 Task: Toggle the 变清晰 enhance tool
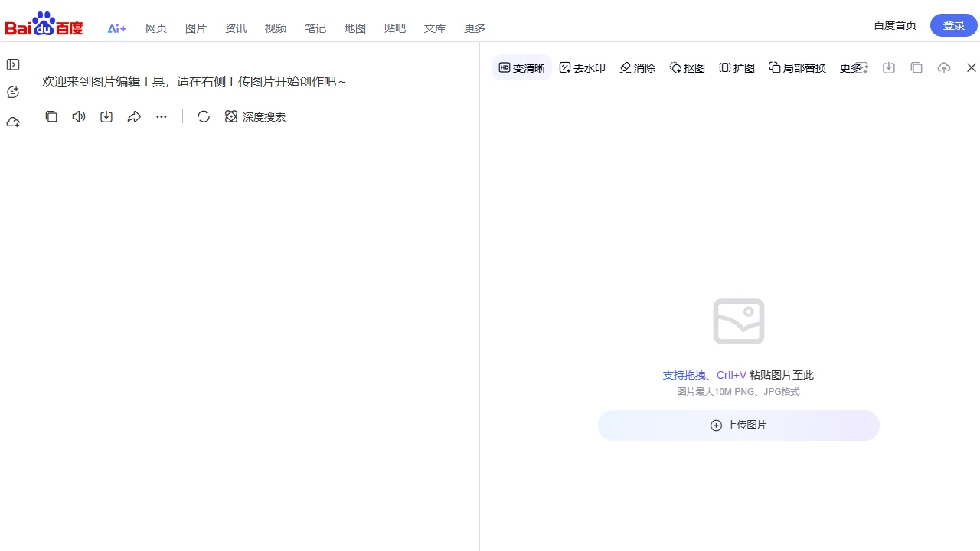(521, 67)
